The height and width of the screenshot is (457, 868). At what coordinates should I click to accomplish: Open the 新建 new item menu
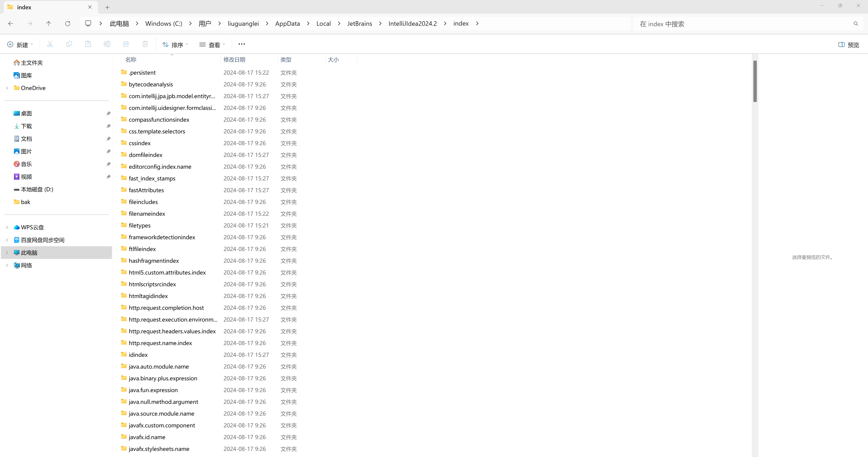click(20, 45)
